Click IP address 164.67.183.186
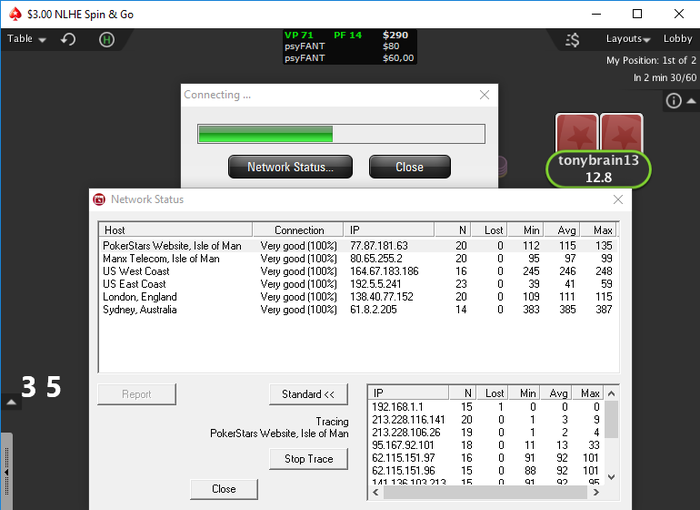The width and height of the screenshot is (700, 510). (384, 271)
